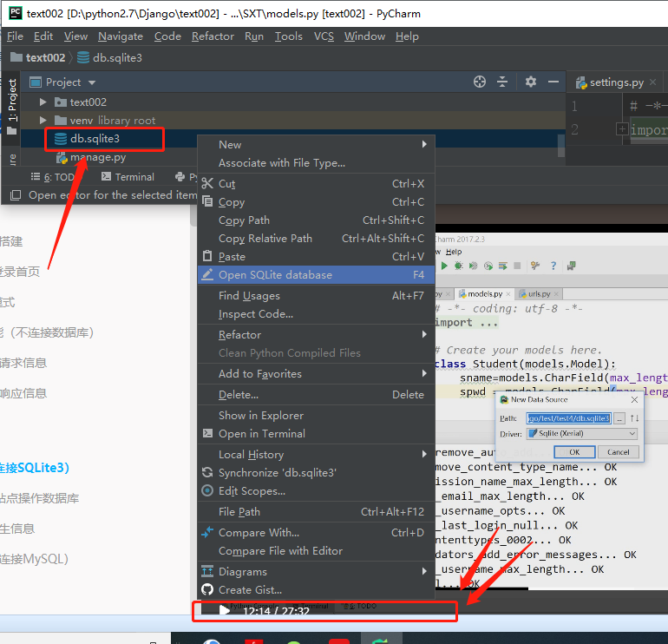Open the Terminal tool window tab

coord(128,177)
